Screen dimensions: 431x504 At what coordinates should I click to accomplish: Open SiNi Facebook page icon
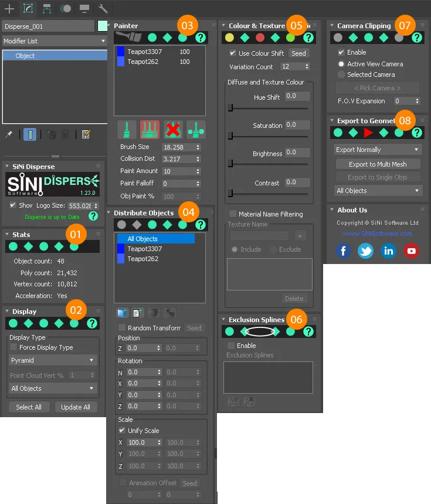343,251
